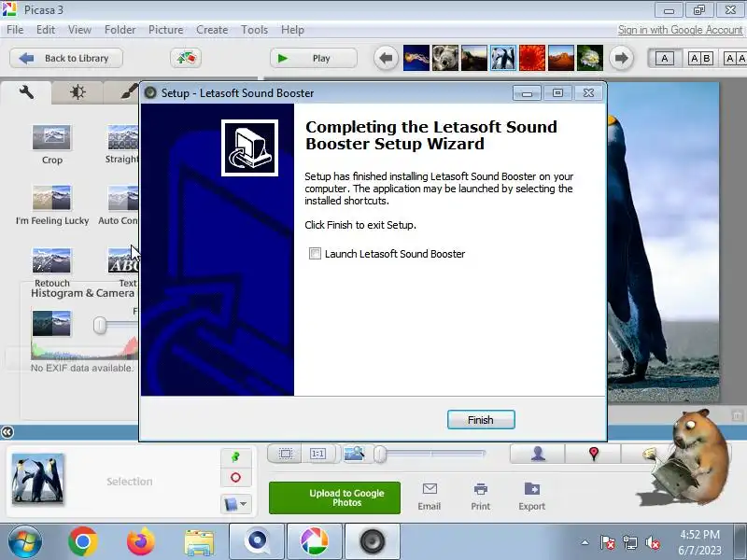Open Action Center flag tray icon
This screenshot has width=747, height=560.
pos(608,542)
